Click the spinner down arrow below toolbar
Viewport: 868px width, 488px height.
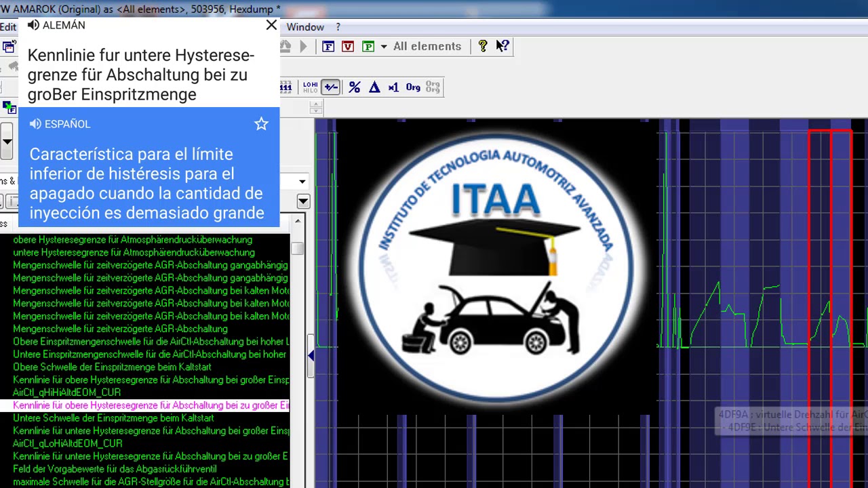[x=316, y=110]
